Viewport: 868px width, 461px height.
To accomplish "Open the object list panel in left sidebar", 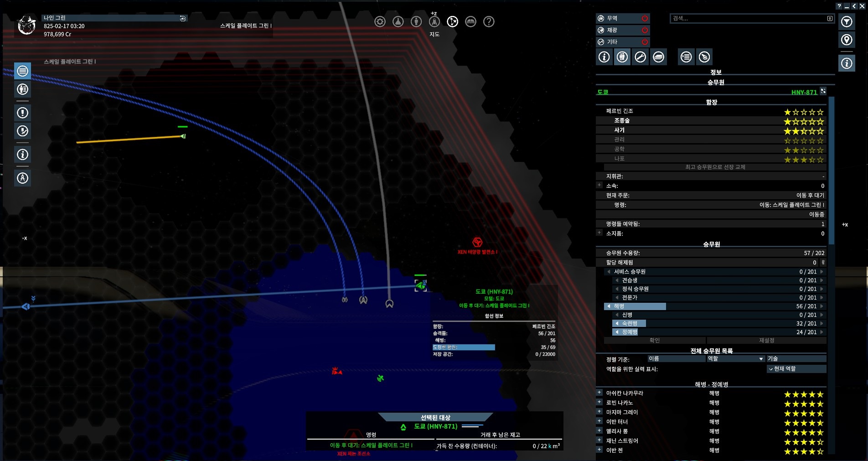I will click(x=22, y=71).
